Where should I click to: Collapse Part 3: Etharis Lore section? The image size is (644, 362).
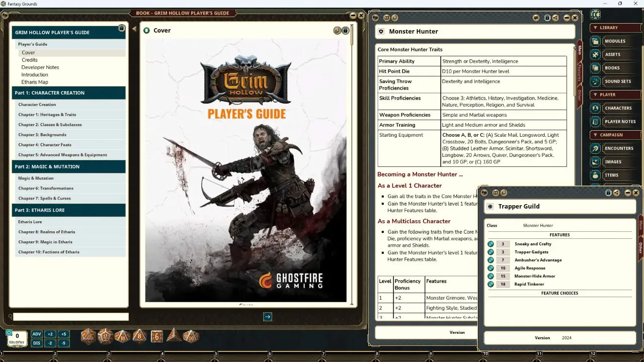[69, 210]
